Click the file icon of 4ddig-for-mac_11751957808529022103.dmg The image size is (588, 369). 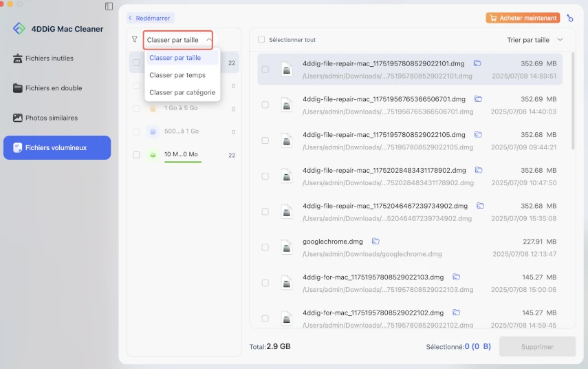tap(287, 283)
